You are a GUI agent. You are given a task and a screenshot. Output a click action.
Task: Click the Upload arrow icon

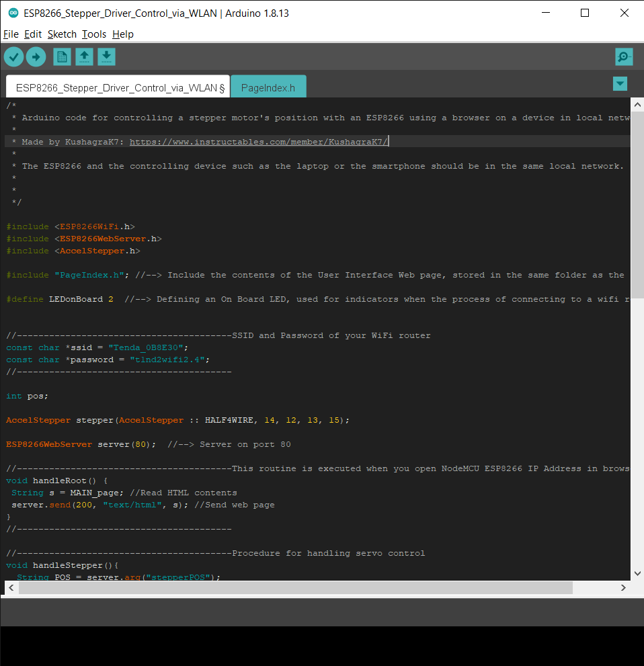point(36,56)
